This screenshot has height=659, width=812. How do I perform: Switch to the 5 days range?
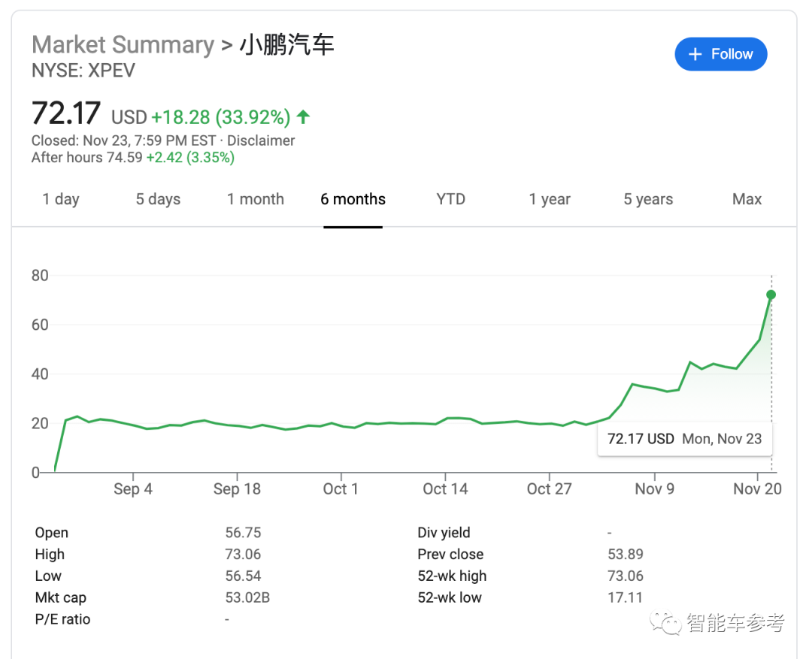[158, 199]
